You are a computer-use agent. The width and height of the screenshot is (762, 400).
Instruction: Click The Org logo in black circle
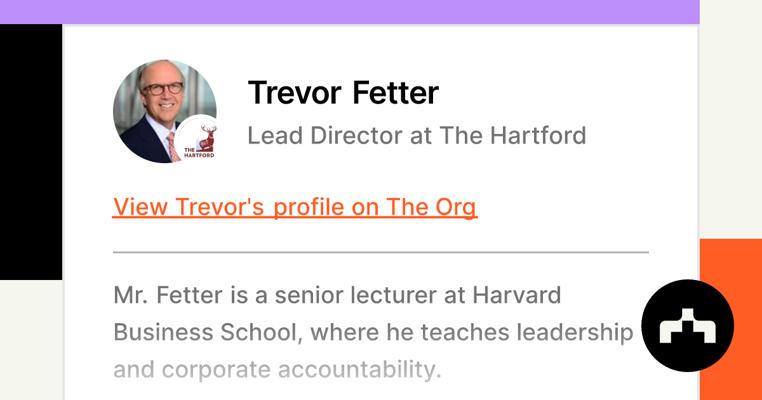pyautogui.click(x=687, y=326)
